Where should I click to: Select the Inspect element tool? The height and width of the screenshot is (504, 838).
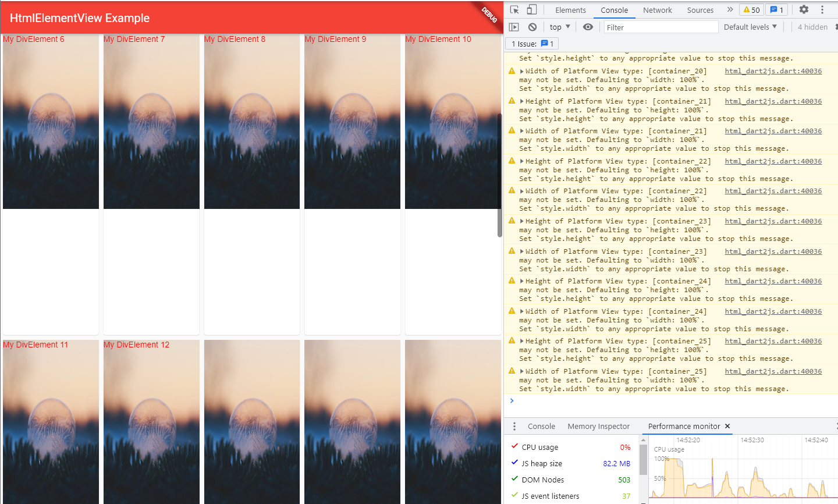515,10
